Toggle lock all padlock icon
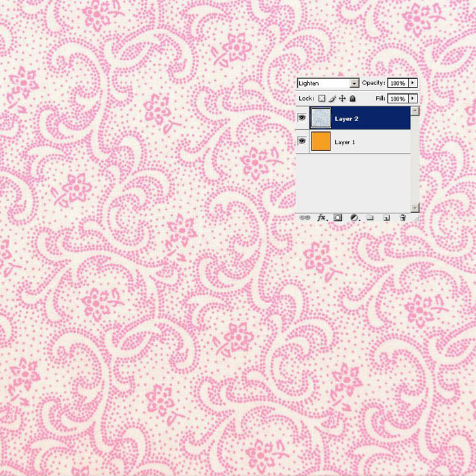Viewport: 476px width, 476px height. click(x=352, y=99)
